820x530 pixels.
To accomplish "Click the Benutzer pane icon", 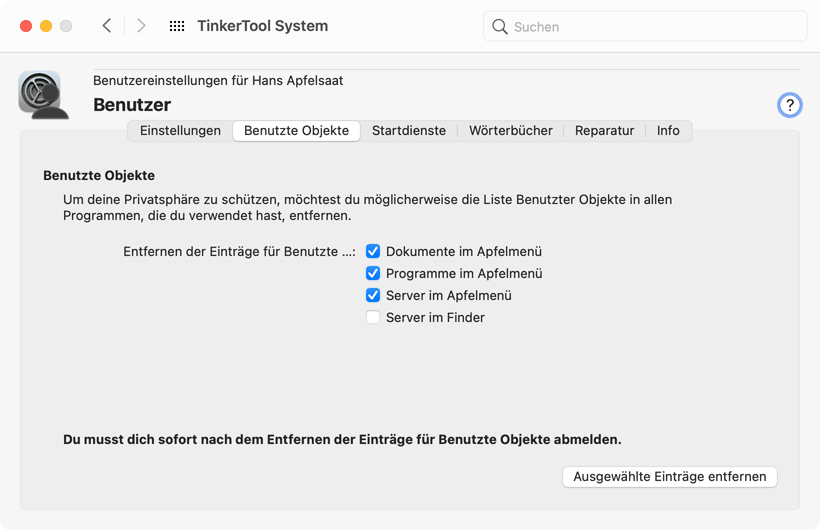I will coord(43,95).
